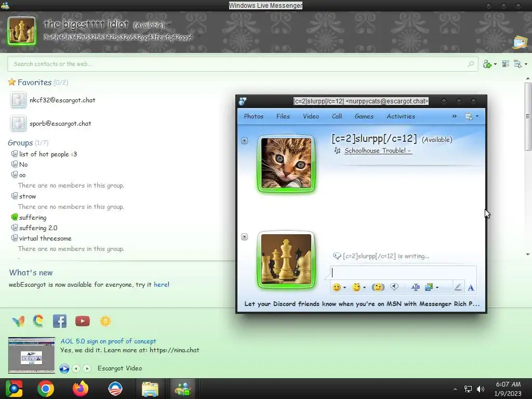The height and width of the screenshot is (399, 532).
Task: Open AOL 5.0 sign on proof of concept link
Action: coord(108,341)
